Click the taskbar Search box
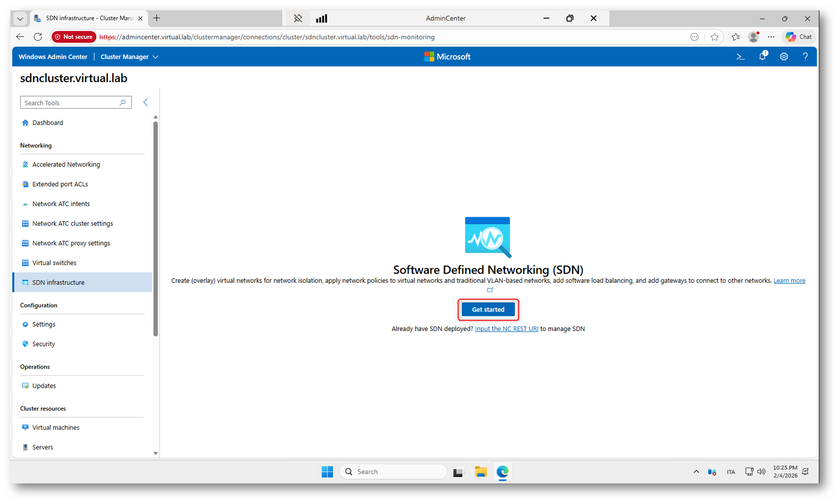The height and width of the screenshot is (504, 840). pos(393,472)
